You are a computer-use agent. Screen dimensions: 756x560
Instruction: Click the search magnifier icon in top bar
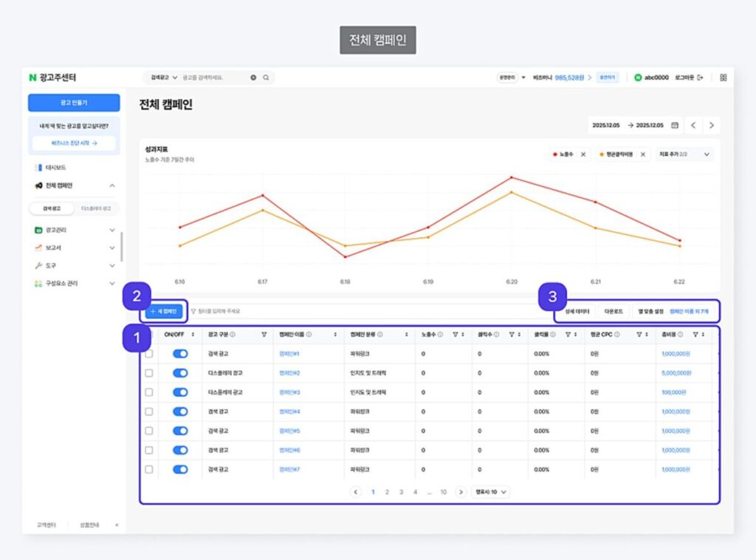coord(266,77)
